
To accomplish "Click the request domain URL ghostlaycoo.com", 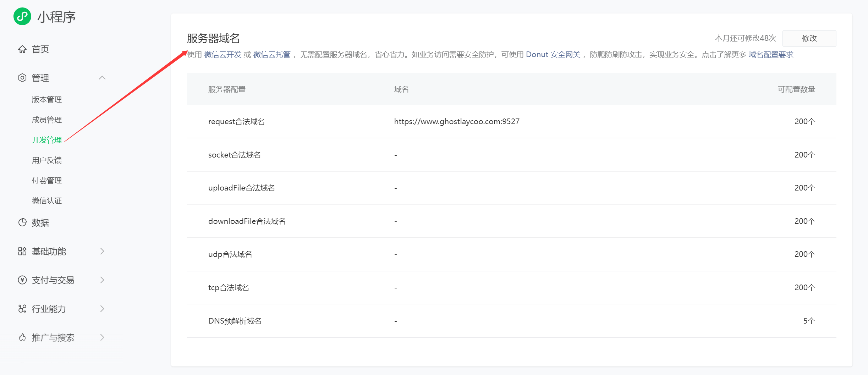I will [x=456, y=122].
